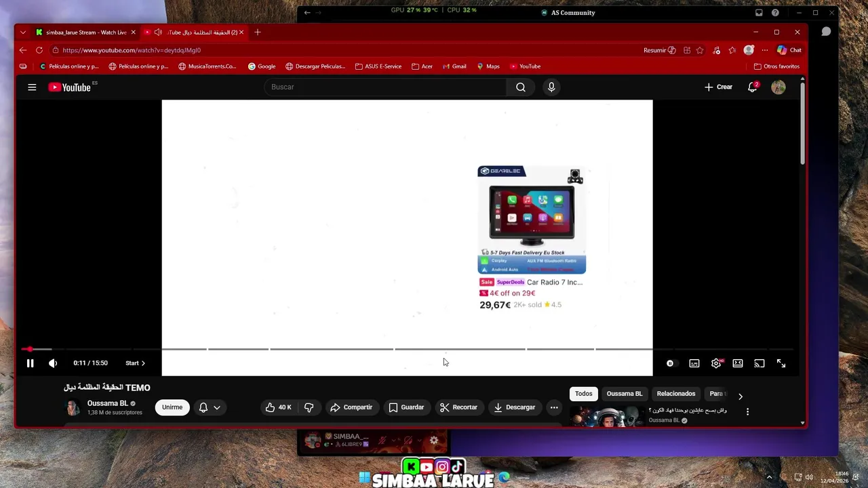Start voice search with microphone icon
868x488 pixels.
(x=551, y=87)
